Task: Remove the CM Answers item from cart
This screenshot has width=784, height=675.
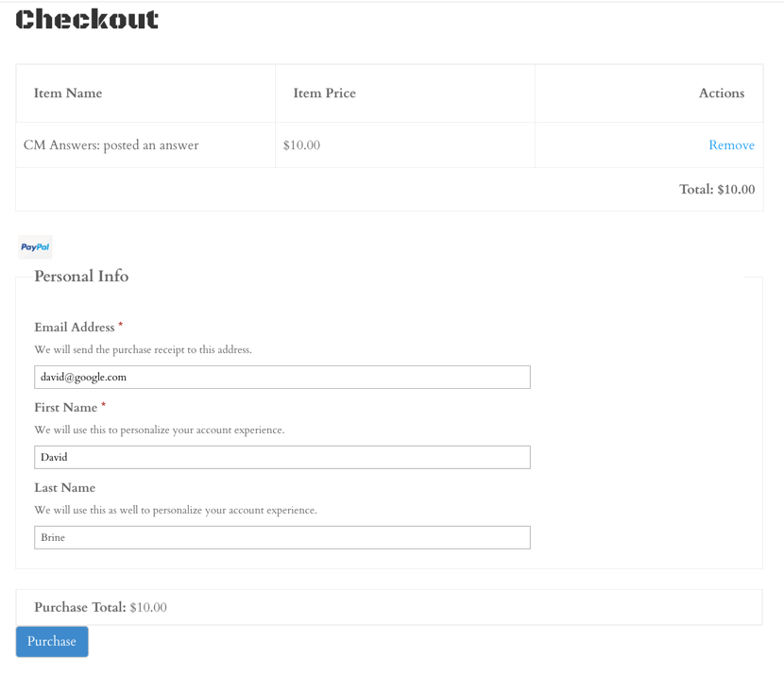Action: pyautogui.click(x=731, y=145)
